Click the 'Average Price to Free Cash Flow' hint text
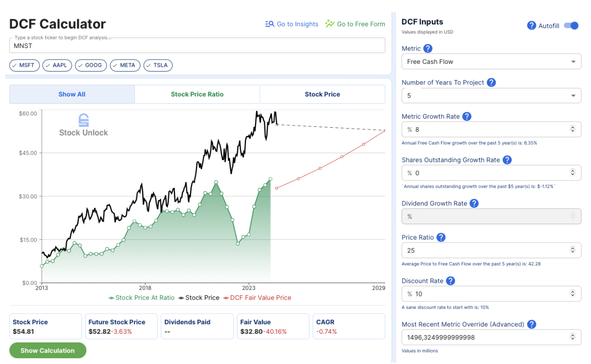The height and width of the screenshot is (364, 591). [x=471, y=264]
